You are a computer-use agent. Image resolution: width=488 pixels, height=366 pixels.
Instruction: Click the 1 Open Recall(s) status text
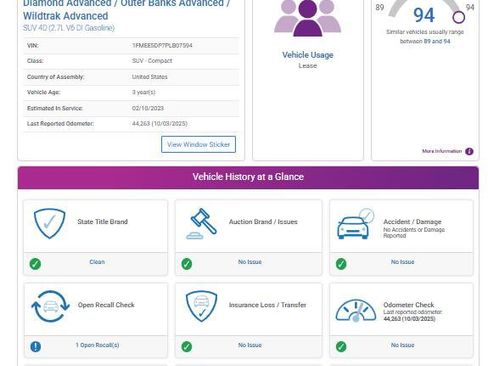97,345
